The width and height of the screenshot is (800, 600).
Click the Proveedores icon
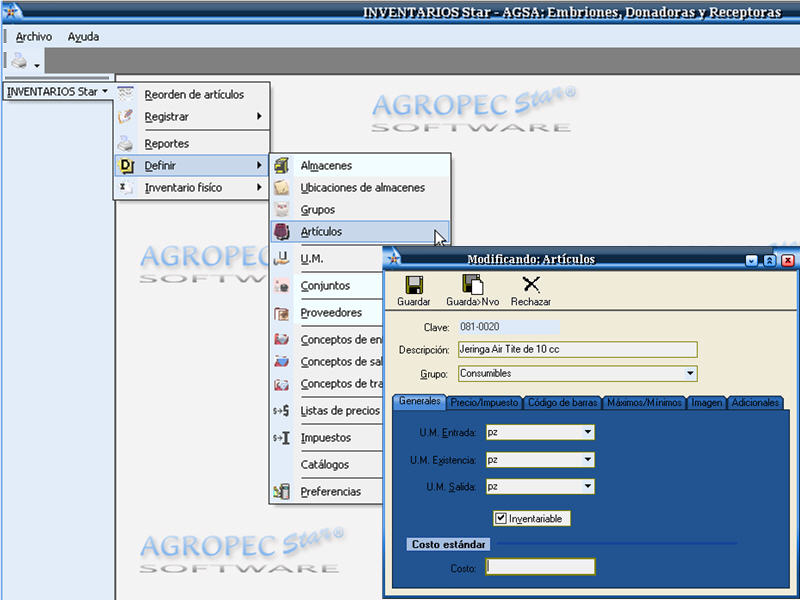tap(282, 312)
